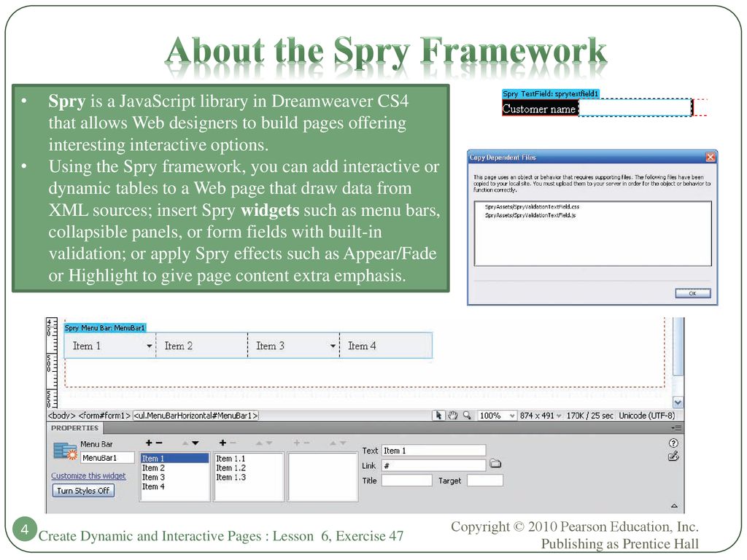Move the main menu item down
Screen dimensions: 747x560
[195, 443]
